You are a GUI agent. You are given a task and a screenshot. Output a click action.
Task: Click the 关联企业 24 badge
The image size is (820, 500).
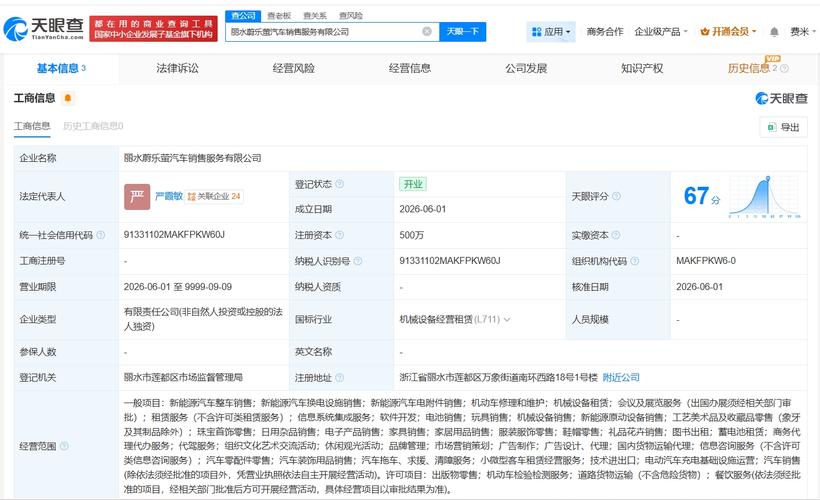214,196
